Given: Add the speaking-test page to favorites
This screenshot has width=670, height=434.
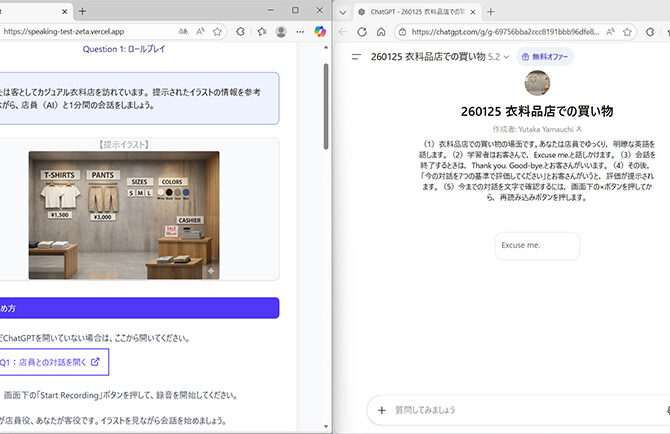Looking at the screenshot, I should (217, 31).
